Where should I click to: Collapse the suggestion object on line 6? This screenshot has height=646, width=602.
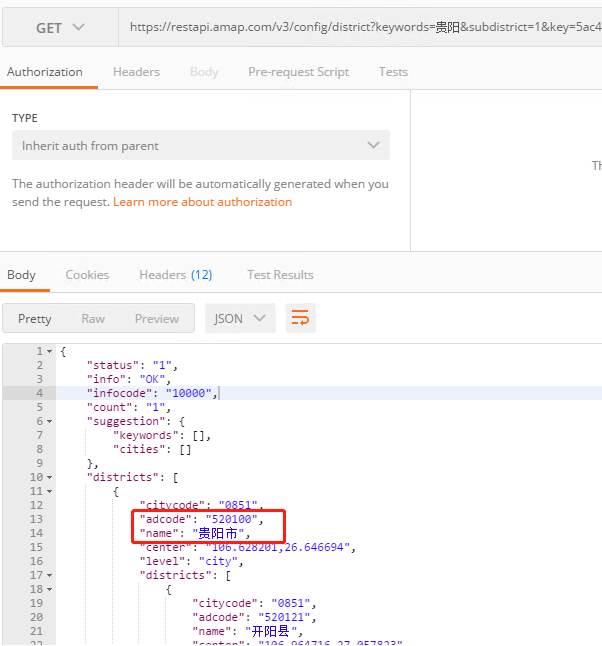point(49,421)
